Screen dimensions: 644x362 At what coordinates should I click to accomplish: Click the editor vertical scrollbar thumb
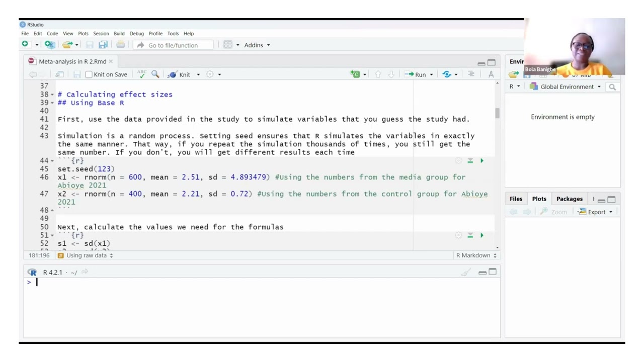click(x=497, y=113)
